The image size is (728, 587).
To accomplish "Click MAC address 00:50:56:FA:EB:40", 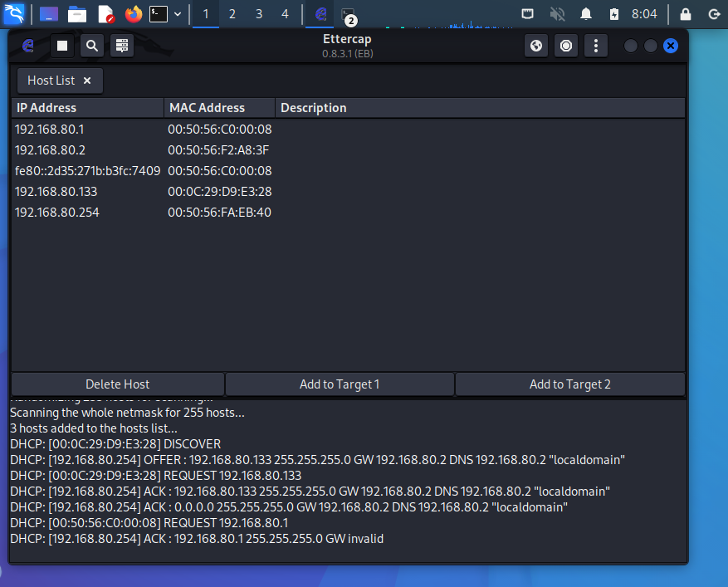I will tap(219, 213).
